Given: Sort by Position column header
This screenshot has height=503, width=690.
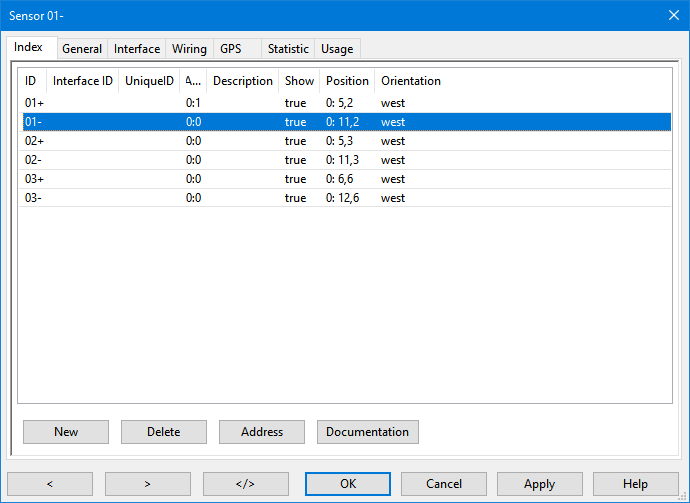Looking at the screenshot, I should [x=347, y=81].
